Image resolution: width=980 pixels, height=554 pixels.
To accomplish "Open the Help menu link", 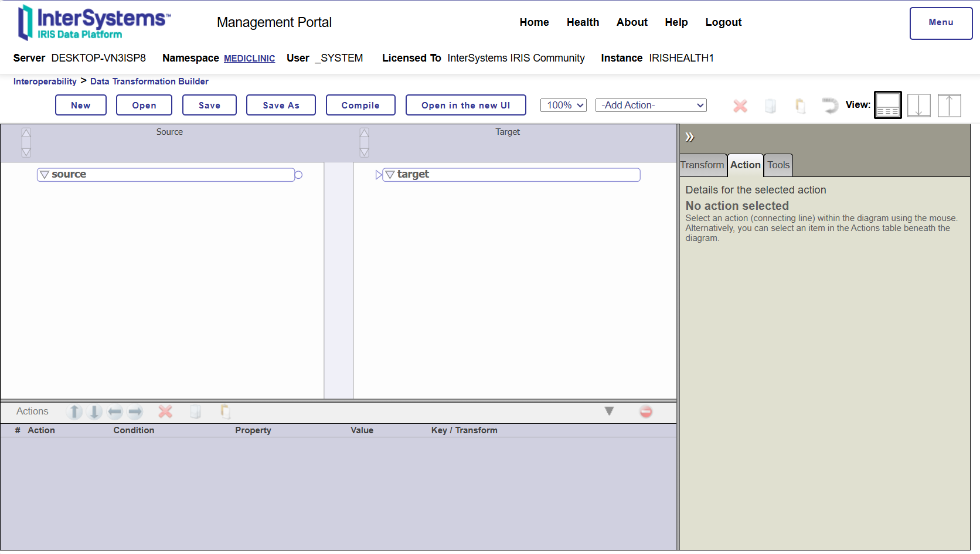I will coord(676,22).
